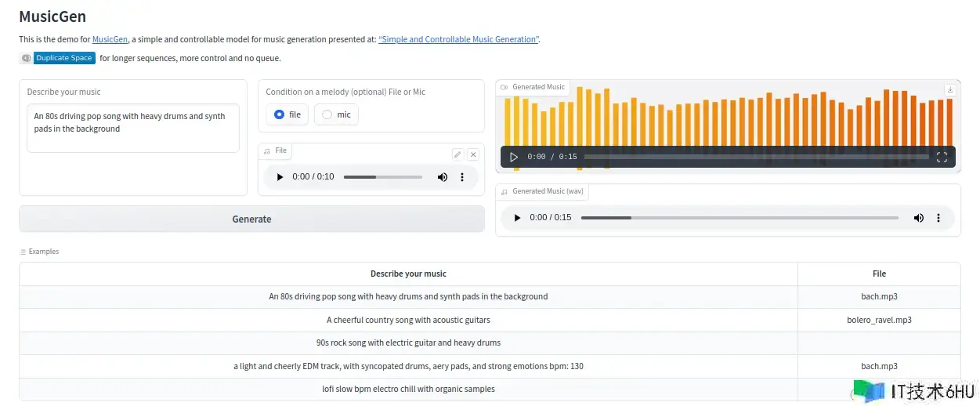Enter fullscreen on generated music video
The image size is (980, 406).
(x=942, y=157)
